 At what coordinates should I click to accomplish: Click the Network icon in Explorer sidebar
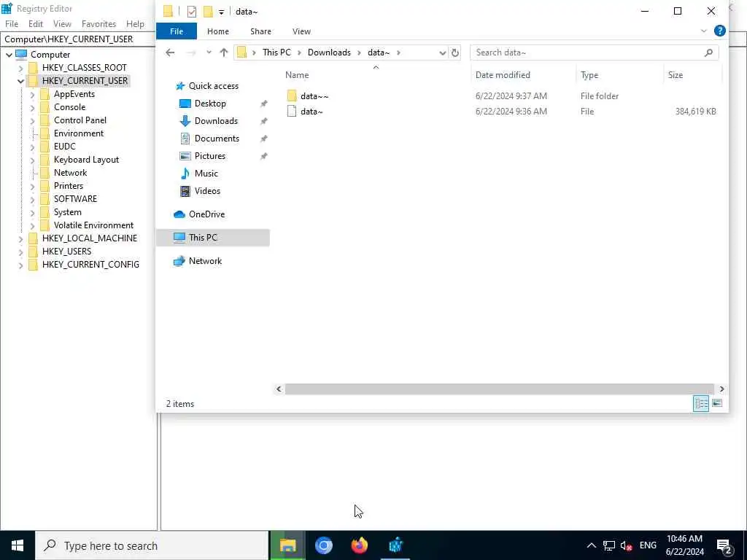click(x=179, y=261)
